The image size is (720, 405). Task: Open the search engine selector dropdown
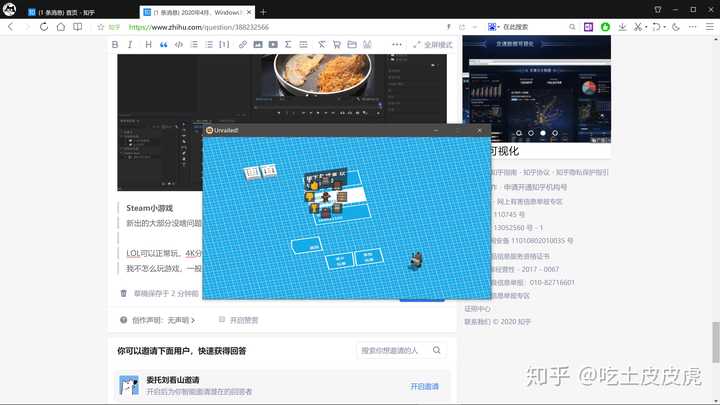[493, 27]
